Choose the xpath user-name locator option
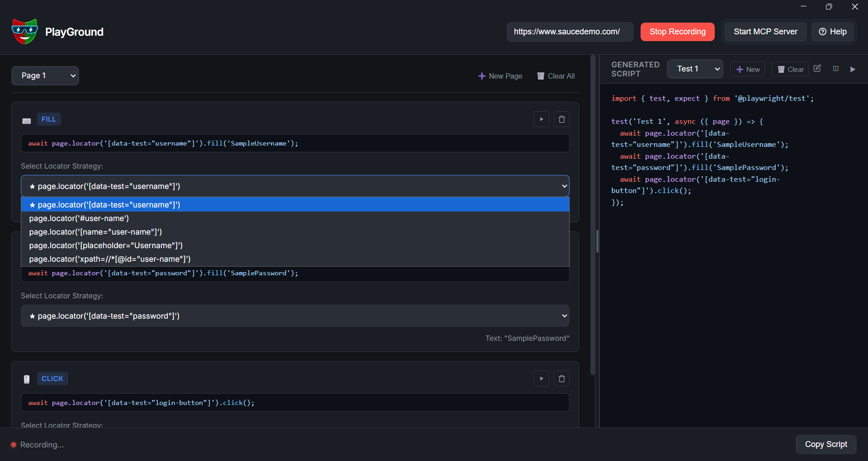The image size is (868, 461). coord(295,259)
